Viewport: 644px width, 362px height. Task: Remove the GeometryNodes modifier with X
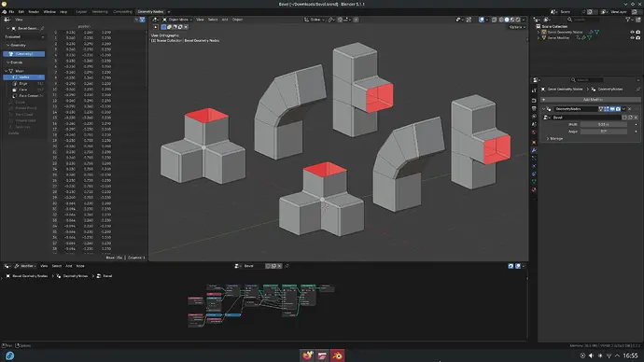pos(630,109)
